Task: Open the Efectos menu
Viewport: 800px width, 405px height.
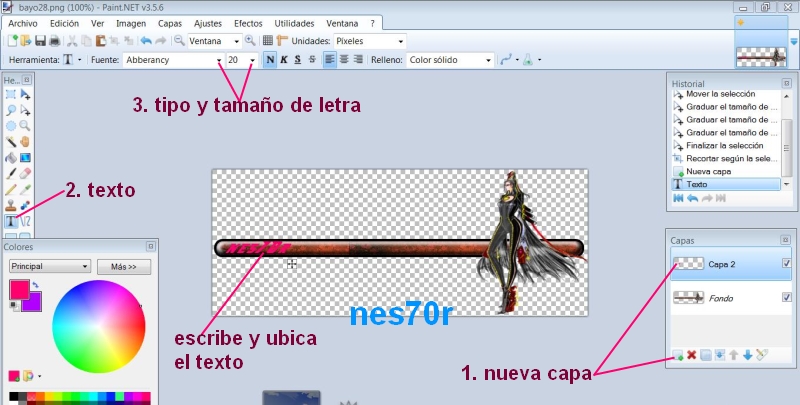Action: [248, 23]
